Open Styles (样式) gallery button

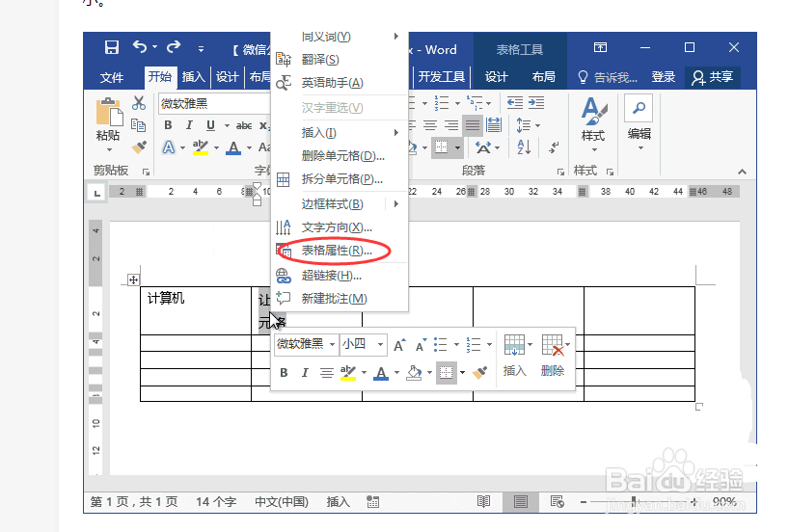click(593, 124)
